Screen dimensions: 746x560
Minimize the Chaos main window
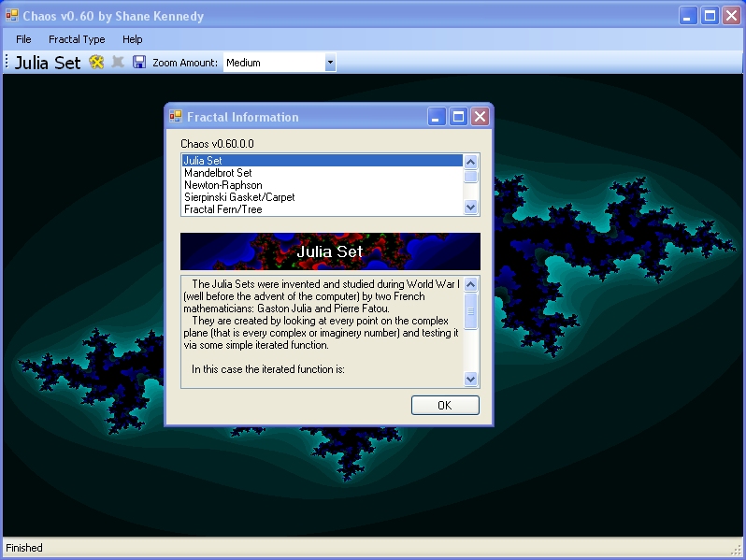click(x=688, y=16)
